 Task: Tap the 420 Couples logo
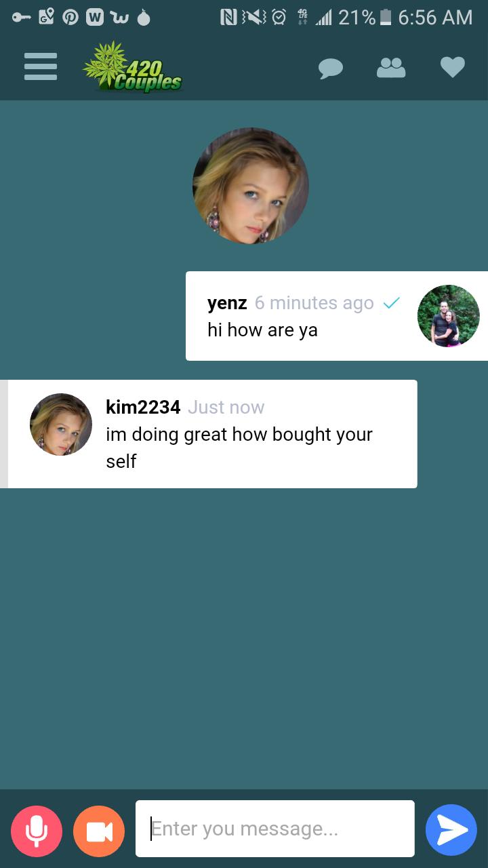(x=133, y=68)
